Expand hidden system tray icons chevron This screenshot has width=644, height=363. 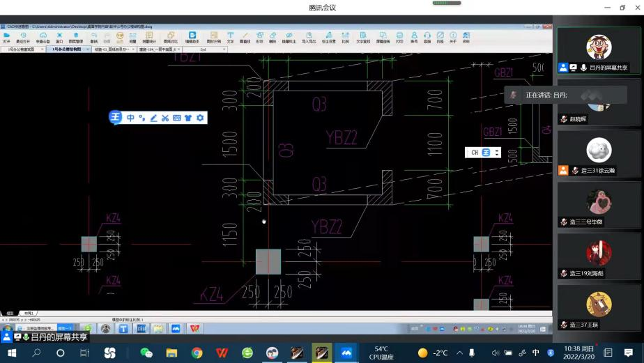460,353
